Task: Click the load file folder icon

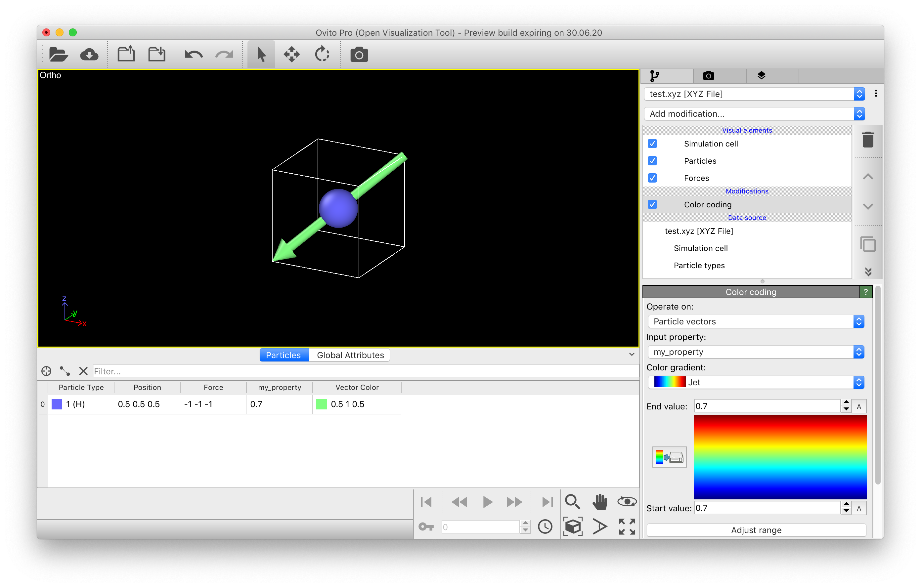Action: coord(58,55)
